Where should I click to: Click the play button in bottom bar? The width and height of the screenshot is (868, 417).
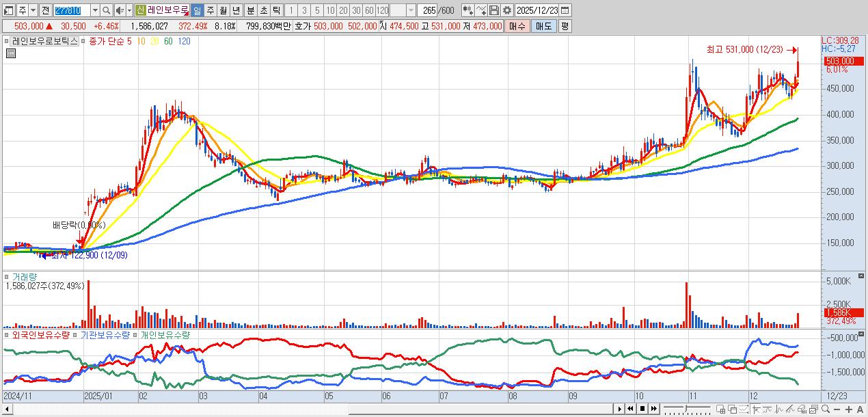point(620,409)
